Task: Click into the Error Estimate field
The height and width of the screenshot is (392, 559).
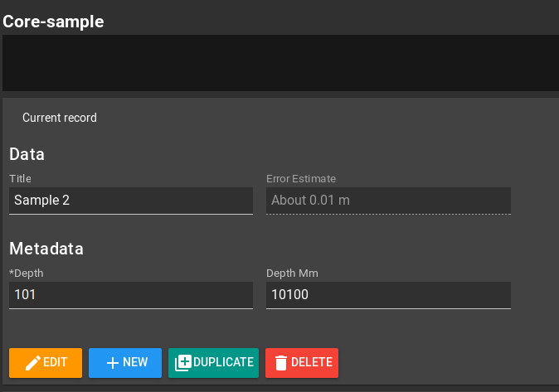Action: click(x=387, y=201)
